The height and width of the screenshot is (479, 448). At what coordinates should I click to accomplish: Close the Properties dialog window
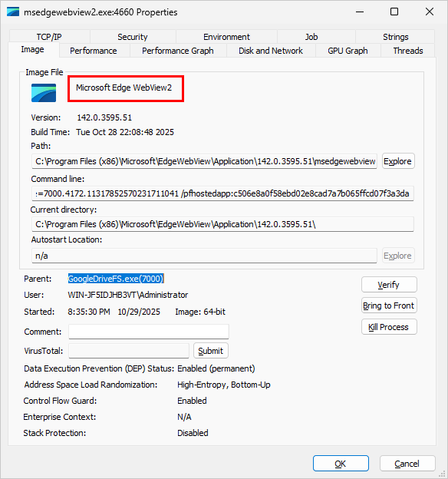click(430, 12)
